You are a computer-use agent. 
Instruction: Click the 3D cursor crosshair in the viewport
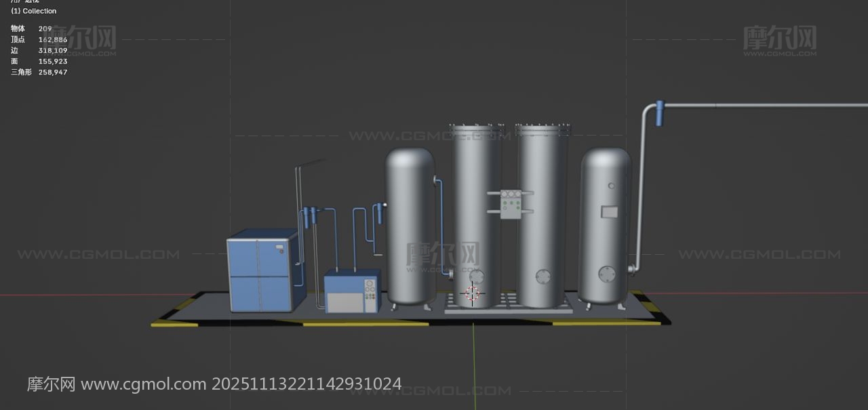pyautogui.click(x=473, y=293)
